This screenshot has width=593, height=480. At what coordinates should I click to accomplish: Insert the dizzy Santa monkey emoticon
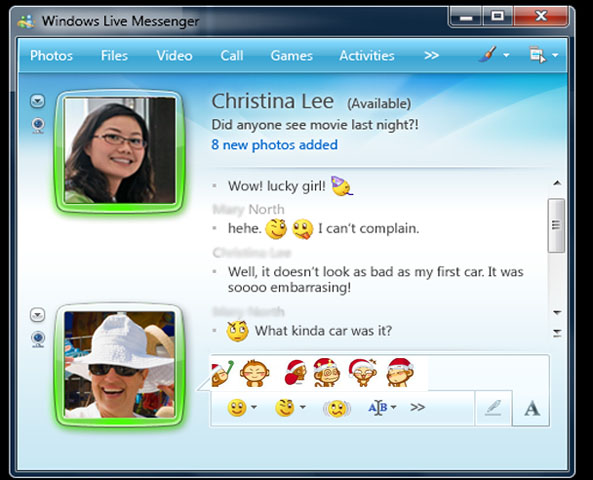pos(327,373)
